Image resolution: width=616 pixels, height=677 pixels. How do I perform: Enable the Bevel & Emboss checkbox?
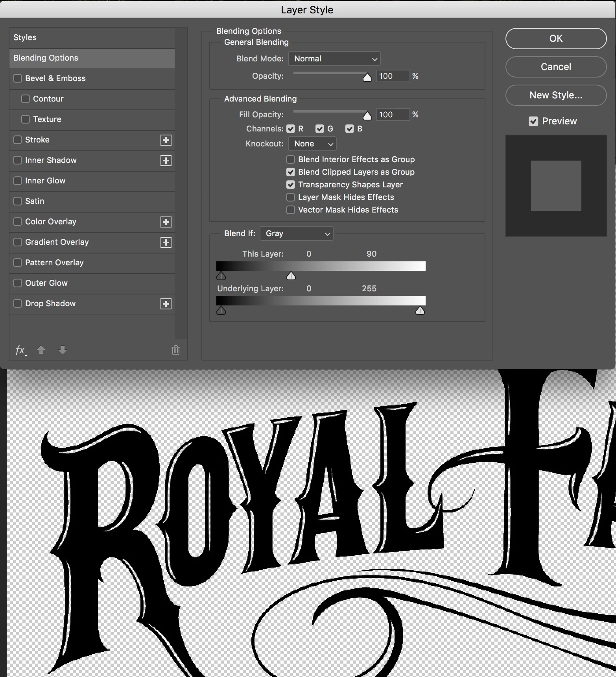pyautogui.click(x=18, y=78)
